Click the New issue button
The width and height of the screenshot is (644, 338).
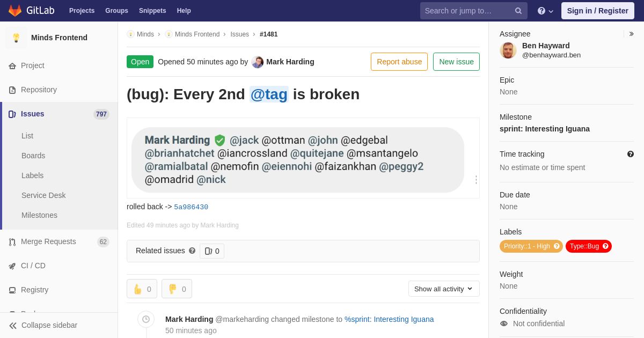456,62
